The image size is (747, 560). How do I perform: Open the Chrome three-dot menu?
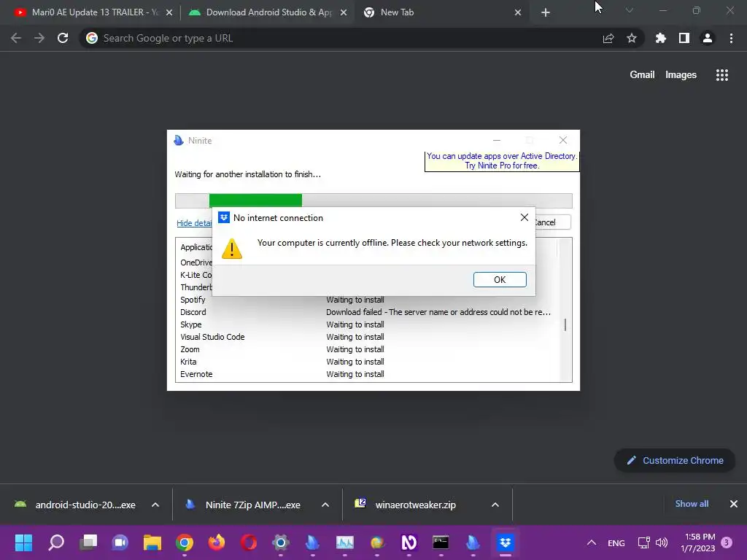pyautogui.click(x=731, y=38)
